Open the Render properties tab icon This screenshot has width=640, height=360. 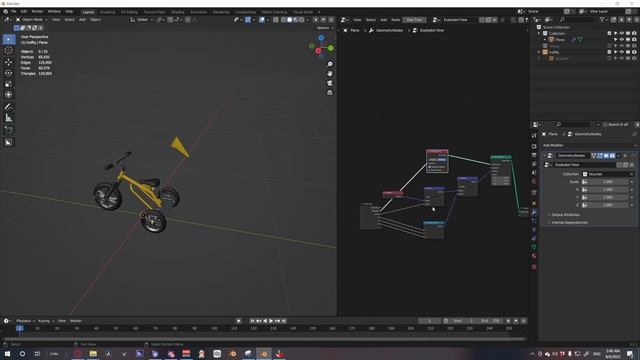pos(534,146)
